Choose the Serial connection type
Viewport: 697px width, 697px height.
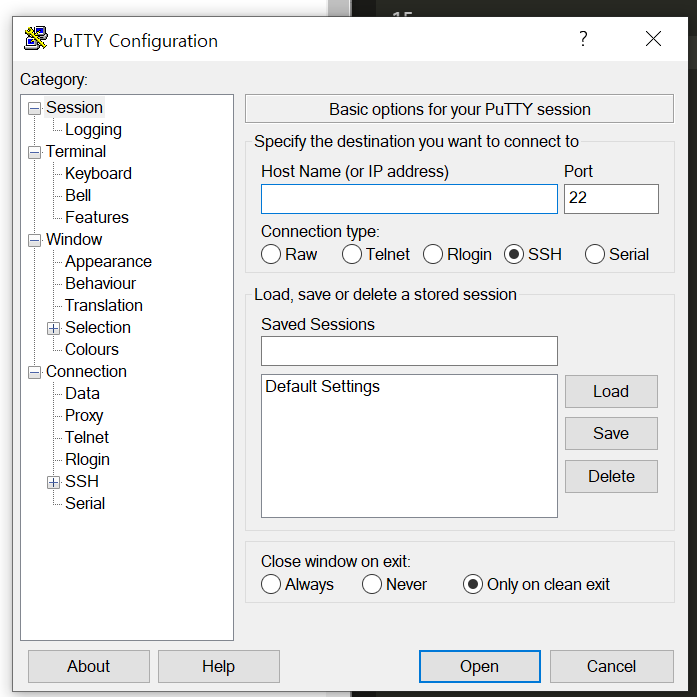click(x=595, y=254)
